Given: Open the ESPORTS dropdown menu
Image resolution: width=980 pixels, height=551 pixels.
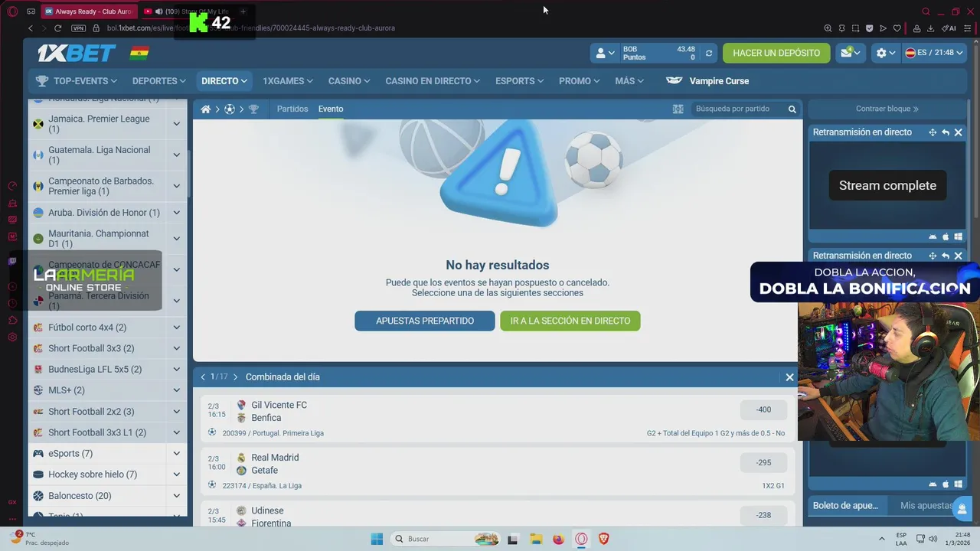Looking at the screenshot, I should pyautogui.click(x=520, y=81).
